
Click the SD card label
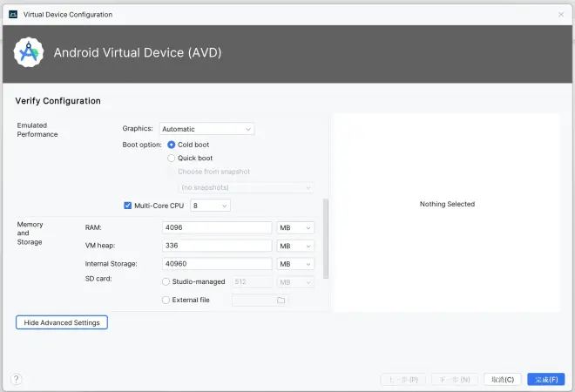(x=98, y=279)
